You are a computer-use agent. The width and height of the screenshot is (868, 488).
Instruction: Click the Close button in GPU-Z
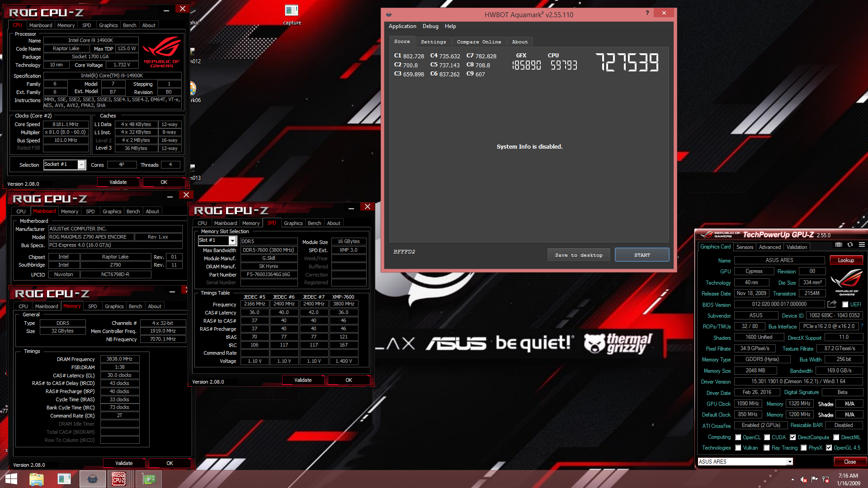click(850, 461)
